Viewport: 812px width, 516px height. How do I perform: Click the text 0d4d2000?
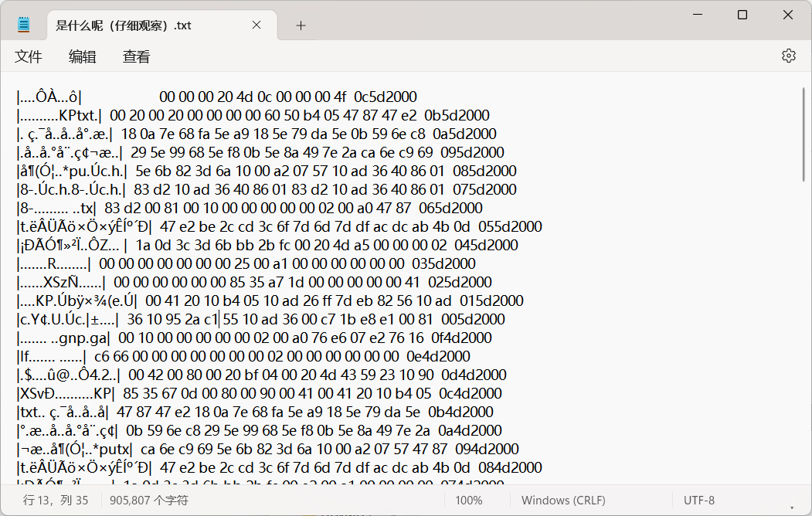coord(474,375)
